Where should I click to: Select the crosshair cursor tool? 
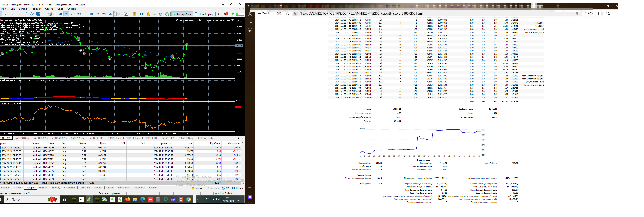pos(5,14)
